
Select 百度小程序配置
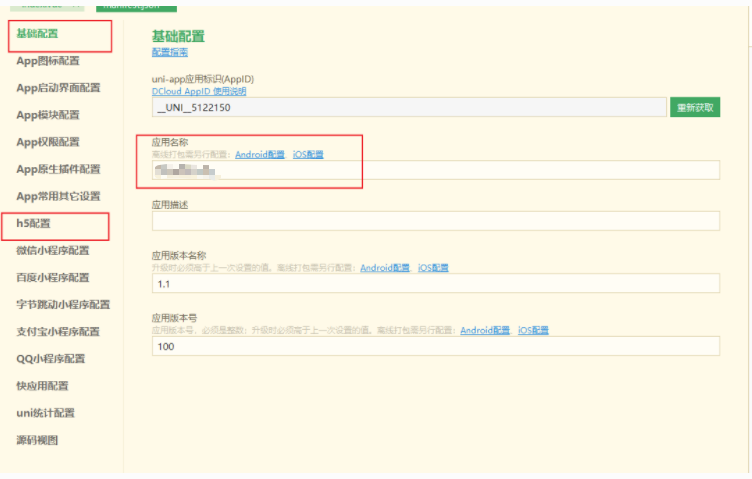tap(53, 278)
